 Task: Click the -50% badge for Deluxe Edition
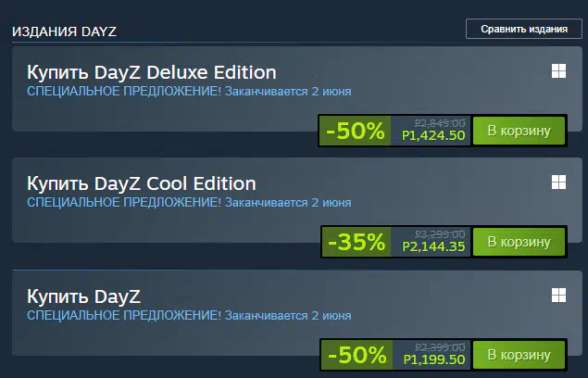click(356, 131)
